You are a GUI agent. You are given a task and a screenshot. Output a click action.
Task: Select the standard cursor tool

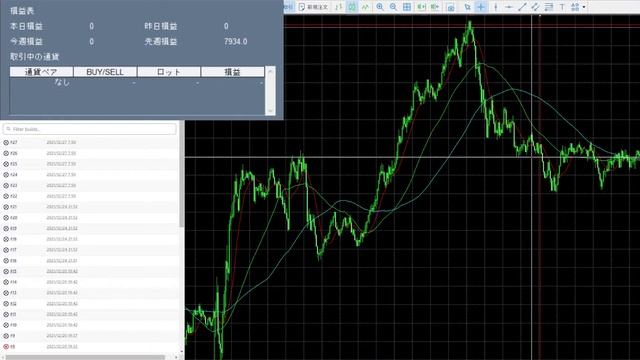click(467, 7)
